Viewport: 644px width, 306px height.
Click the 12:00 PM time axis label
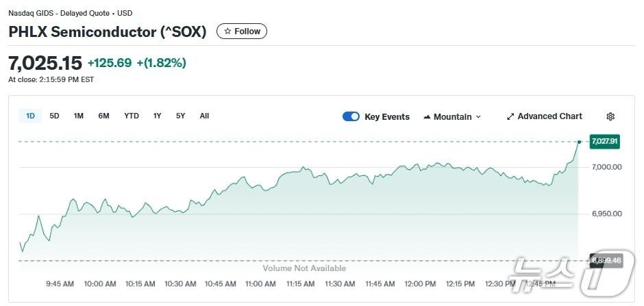click(420, 283)
